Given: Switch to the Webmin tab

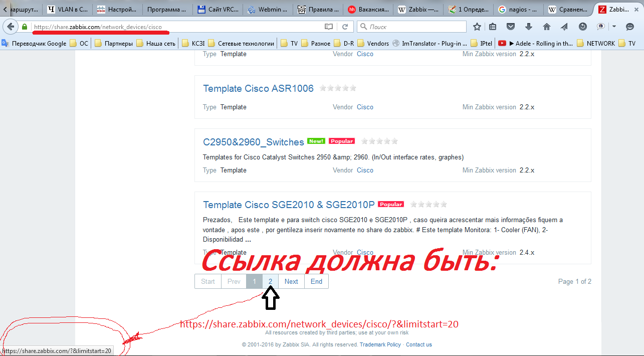Looking at the screenshot, I should (x=268, y=9).
